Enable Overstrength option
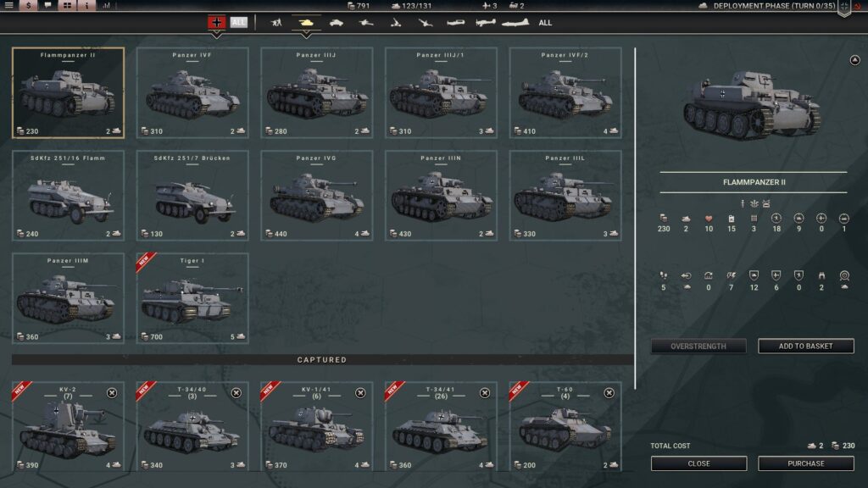 pyautogui.click(x=699, y=346)
